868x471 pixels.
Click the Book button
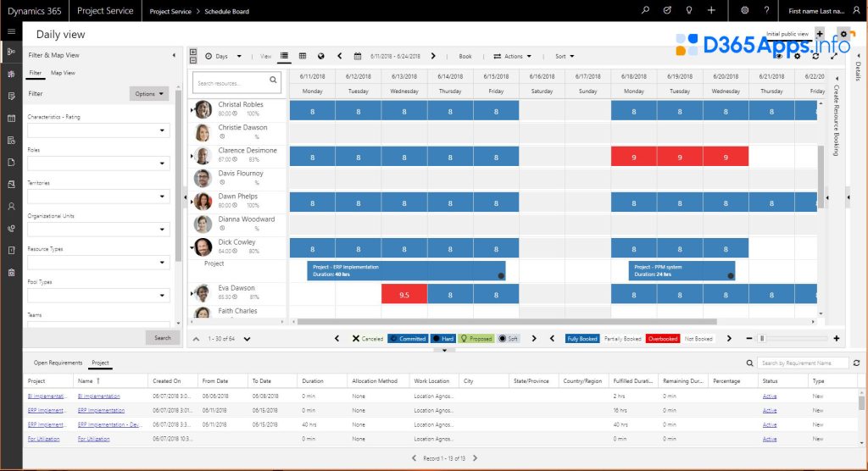point(465,56)
